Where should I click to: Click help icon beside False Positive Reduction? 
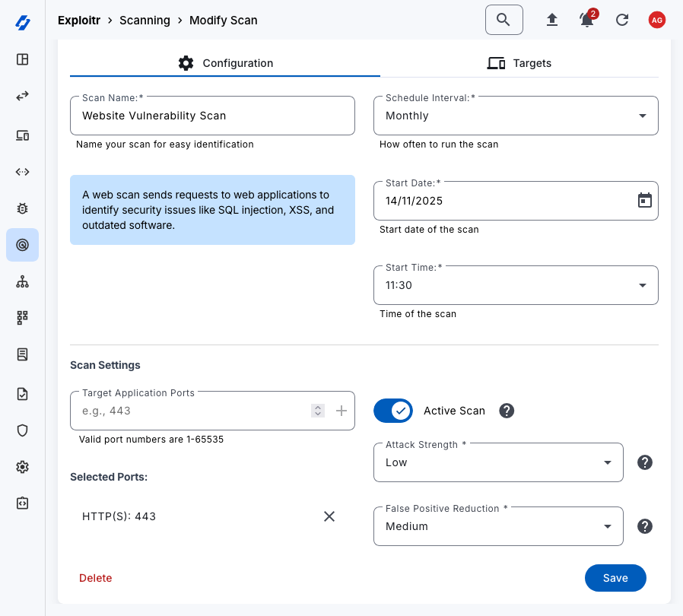click(x=645, y=526)
